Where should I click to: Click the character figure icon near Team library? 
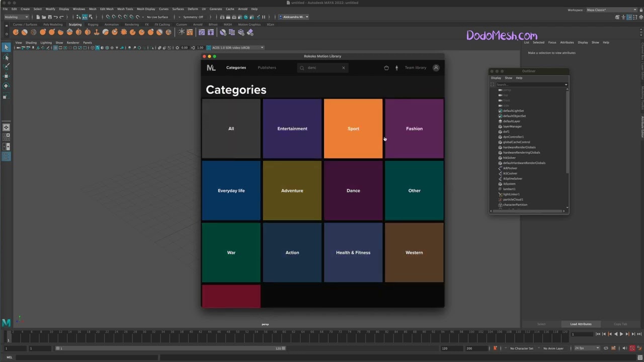pyautogui.click(x=396, y=67)
